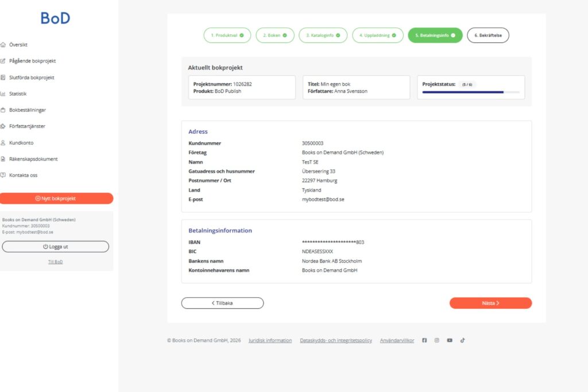
Task: Go to step 6. Bekräftelse
Action: coord(488,35)
